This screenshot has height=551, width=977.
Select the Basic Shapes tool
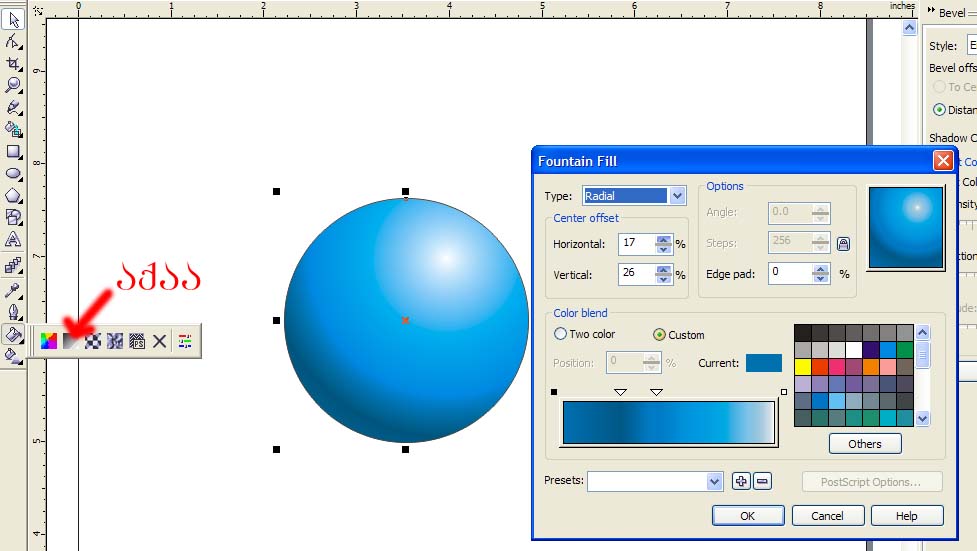[13, 218]
